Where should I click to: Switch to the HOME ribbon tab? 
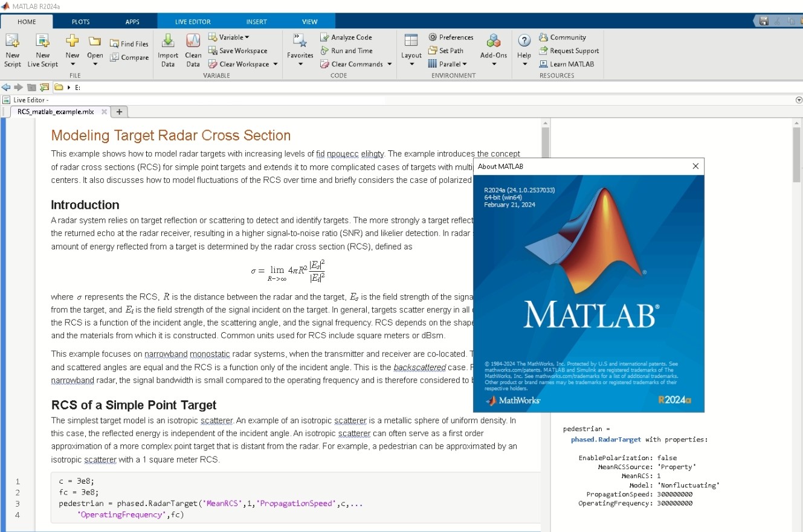[x=27, y=22]
